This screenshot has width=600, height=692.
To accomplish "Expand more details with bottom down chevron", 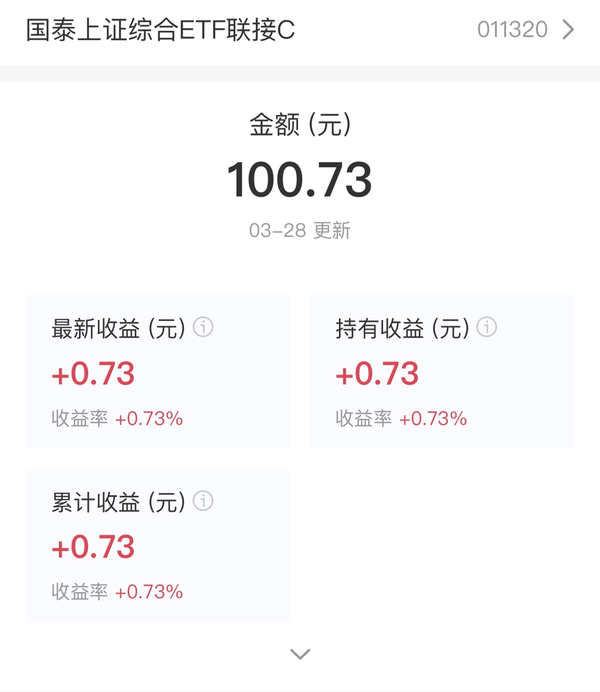I will (300, 654).
